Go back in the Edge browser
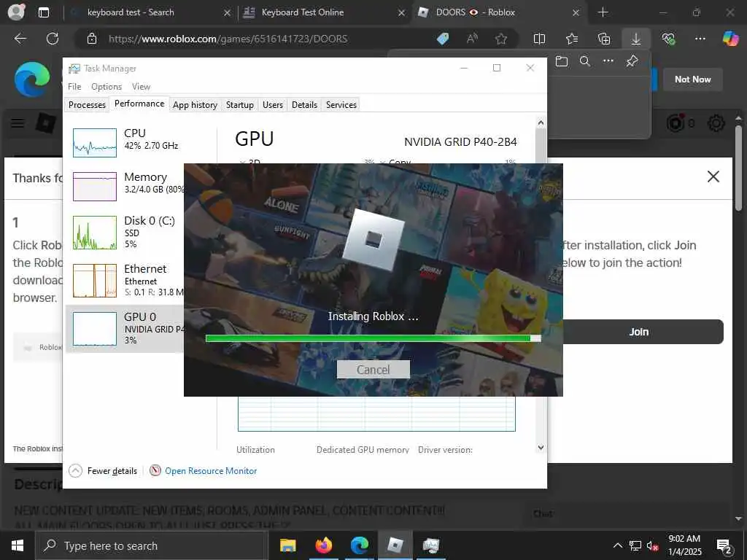This screenshot has width=747, height=560. [20, 39]
